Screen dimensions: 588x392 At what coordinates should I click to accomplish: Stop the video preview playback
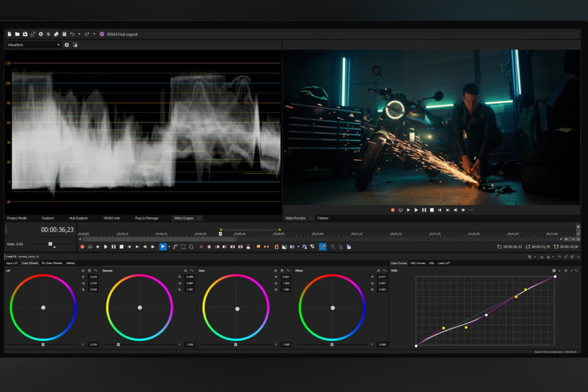pos(432,210)
